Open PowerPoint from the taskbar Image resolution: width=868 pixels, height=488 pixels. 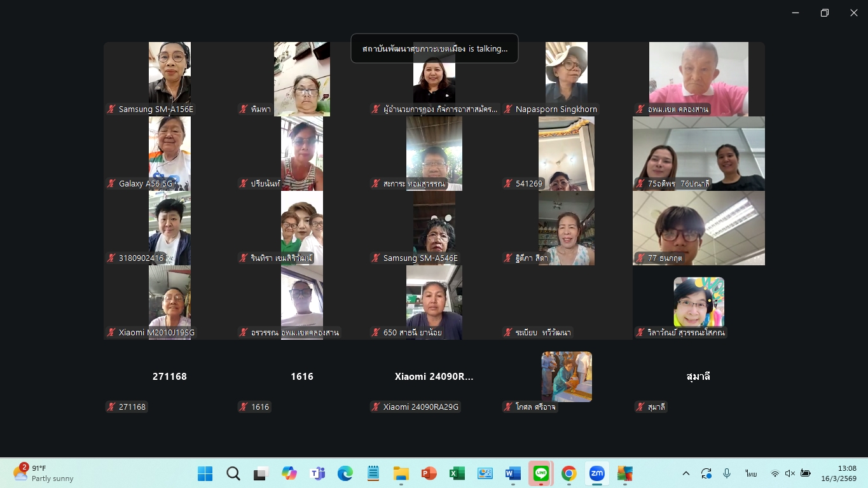429,473
